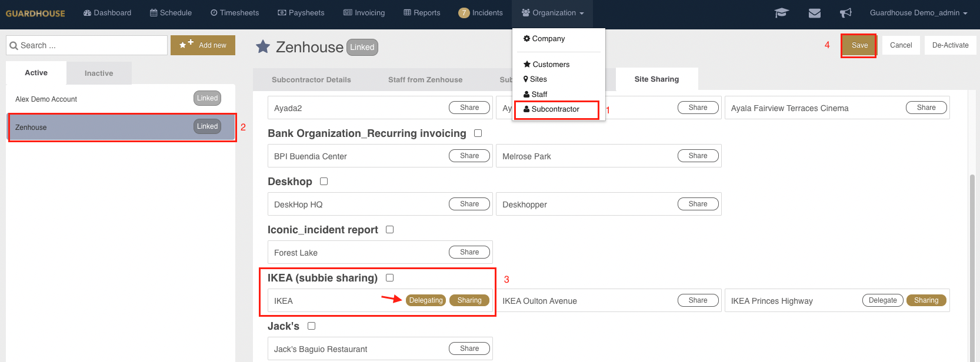Select Company from Organization menu
This screenshot has width=980, height=362.
coord(544,39)
